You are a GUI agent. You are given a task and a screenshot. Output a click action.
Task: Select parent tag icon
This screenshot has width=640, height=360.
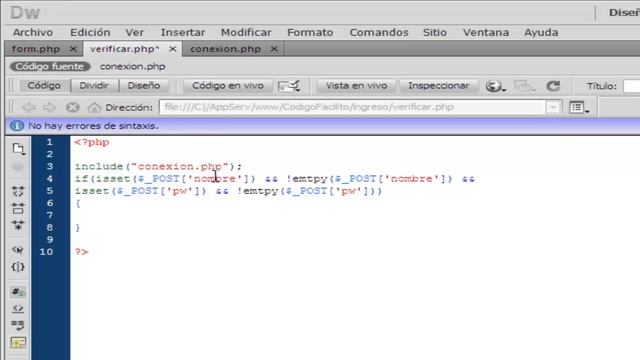coord(18,250)
